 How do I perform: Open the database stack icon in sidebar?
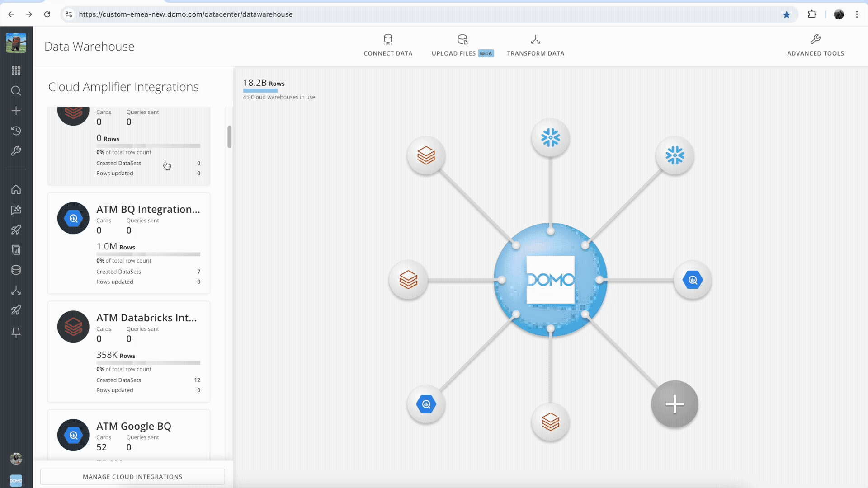pos(16,270)
